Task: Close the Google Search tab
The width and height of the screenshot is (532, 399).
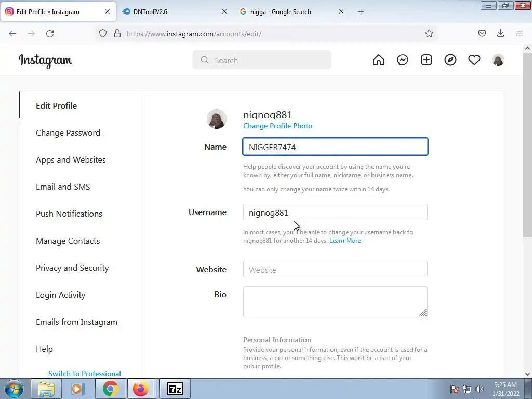Action: (x=341, y=11)
